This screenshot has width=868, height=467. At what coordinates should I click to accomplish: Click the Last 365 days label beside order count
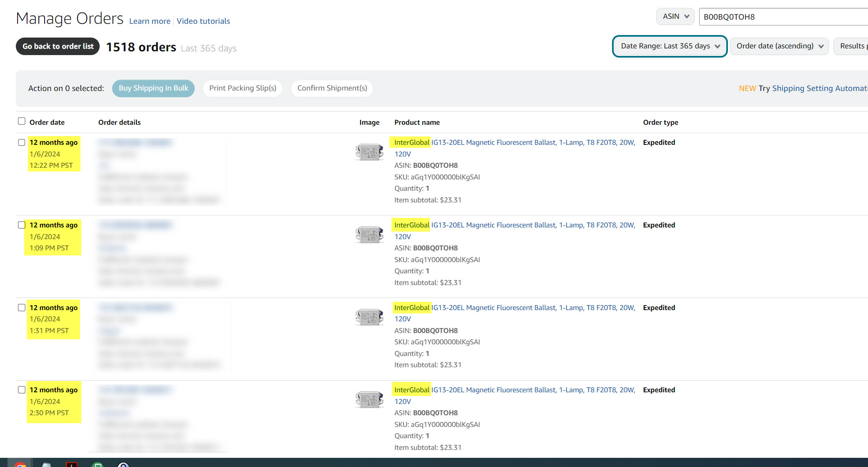pos(208,48)
